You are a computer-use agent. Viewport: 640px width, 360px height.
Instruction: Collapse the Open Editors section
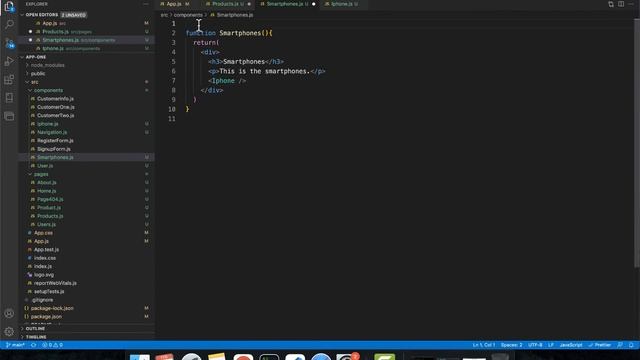pos(86,15)
